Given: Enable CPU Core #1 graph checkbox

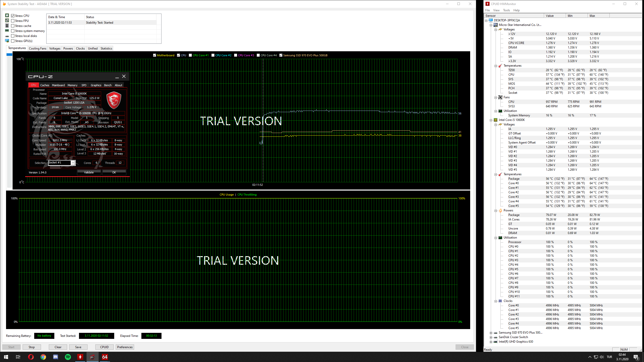Looking at the screenshot, I should point(190,55).
